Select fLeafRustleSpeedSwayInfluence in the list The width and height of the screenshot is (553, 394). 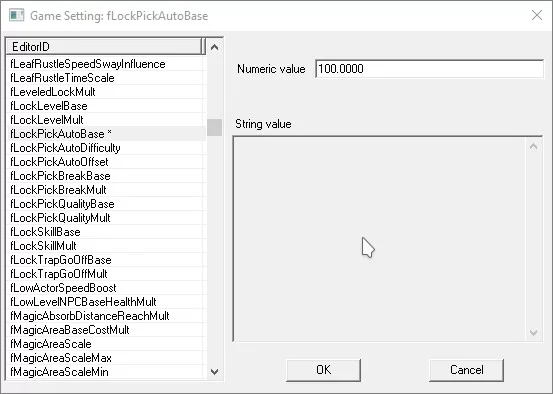tap(106, 64)
